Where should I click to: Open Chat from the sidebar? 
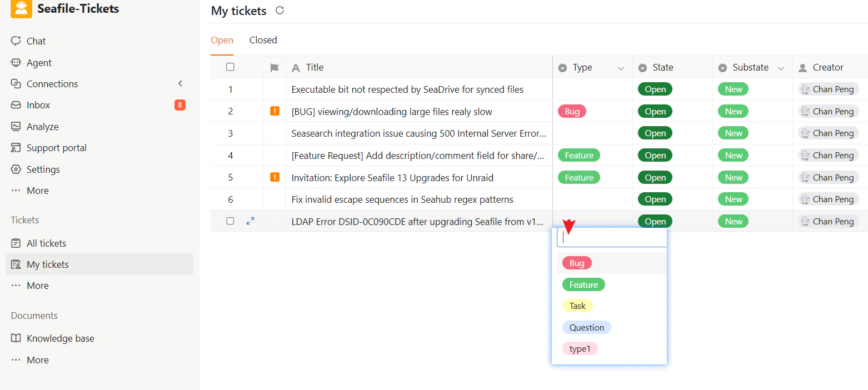click(x=36, y=41)
